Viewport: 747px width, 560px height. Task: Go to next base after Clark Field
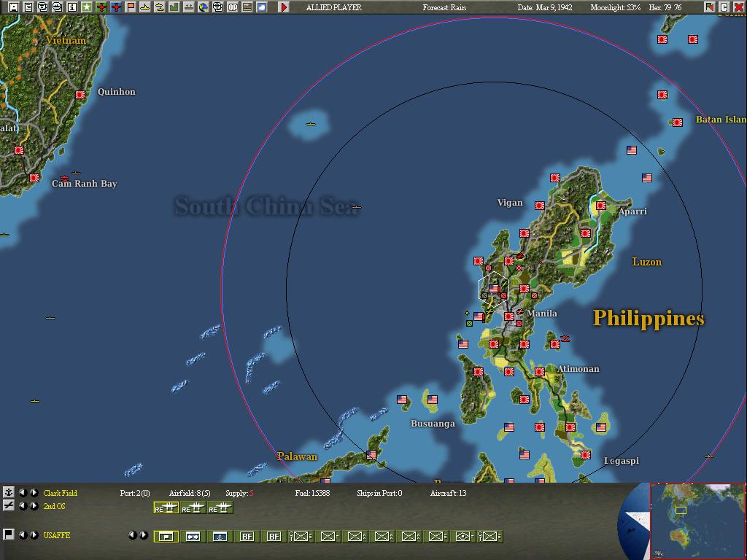[34, 492]
